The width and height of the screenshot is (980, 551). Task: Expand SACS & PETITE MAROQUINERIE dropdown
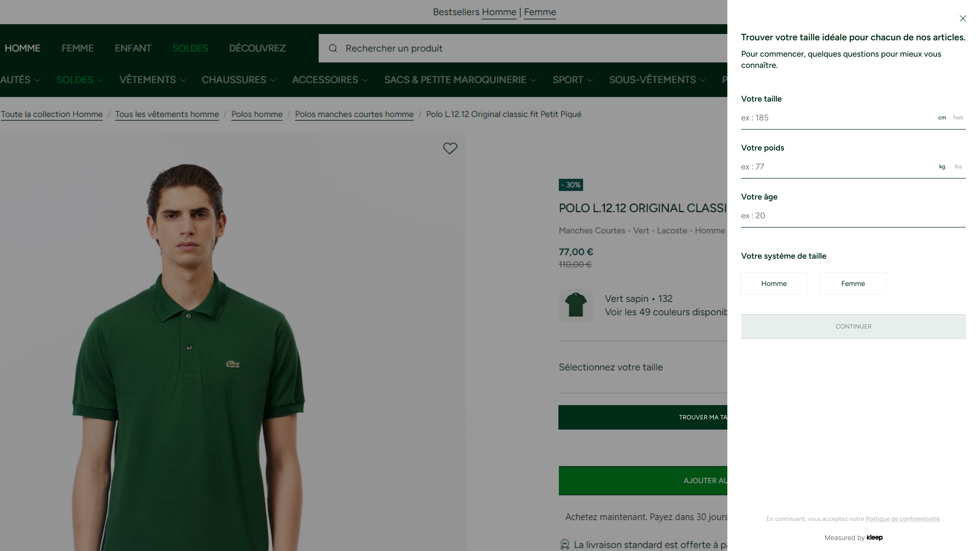coord(460,80)
